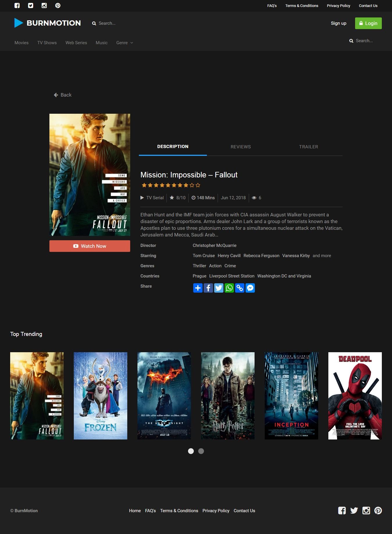Open the Inception trending poster
Viewport: 392px width, 534px height.
(x=291, y=396)
